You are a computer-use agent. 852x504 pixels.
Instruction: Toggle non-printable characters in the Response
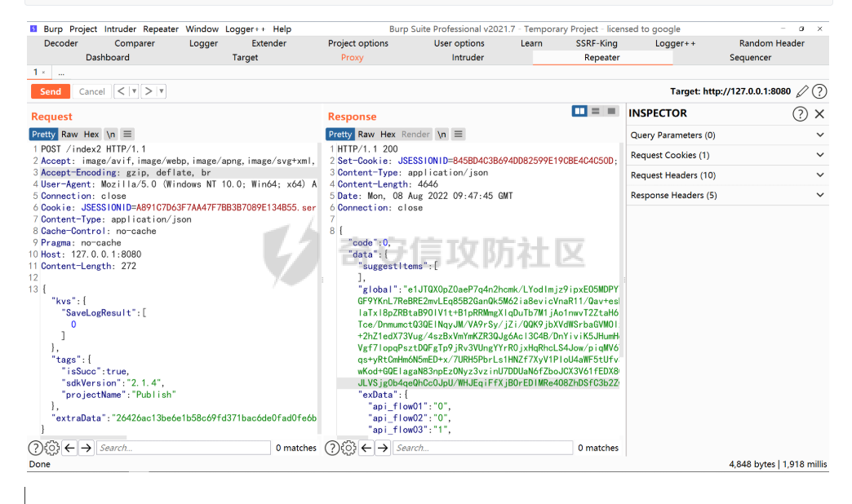pyautogui.click(x=442, y=134)
